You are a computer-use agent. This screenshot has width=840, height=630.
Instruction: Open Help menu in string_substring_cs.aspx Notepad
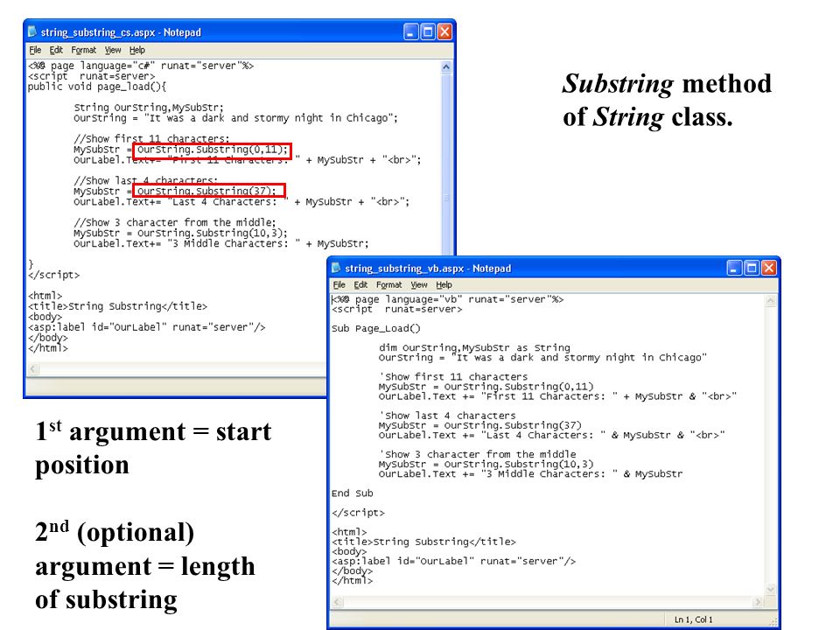click(x=137, y=50)
